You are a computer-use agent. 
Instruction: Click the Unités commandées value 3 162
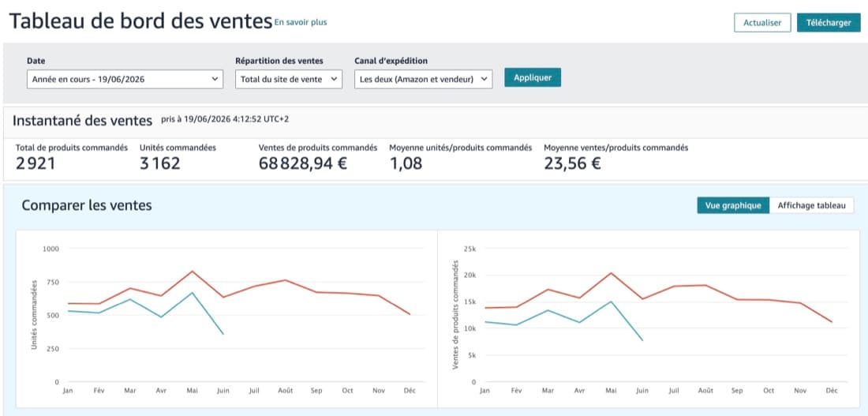tap(160, 163)
